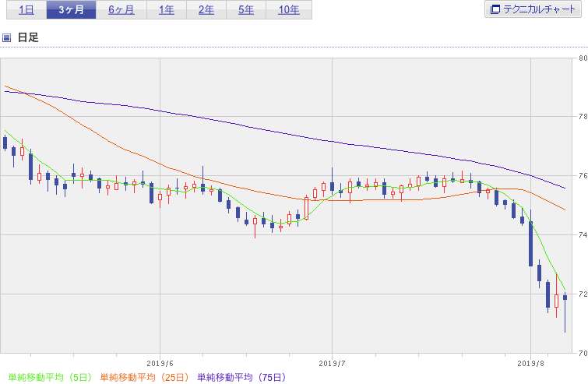The width and height of the screenshot is (588, 384).
Task: Open the 6ヶ月 period tab
Action: tap(121, 10)
